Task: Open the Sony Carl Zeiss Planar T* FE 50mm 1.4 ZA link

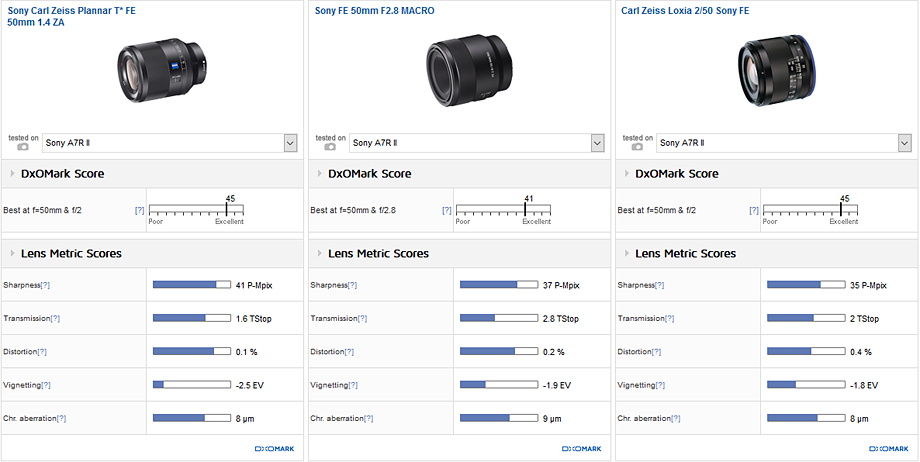Action: (x=72, y=16)
